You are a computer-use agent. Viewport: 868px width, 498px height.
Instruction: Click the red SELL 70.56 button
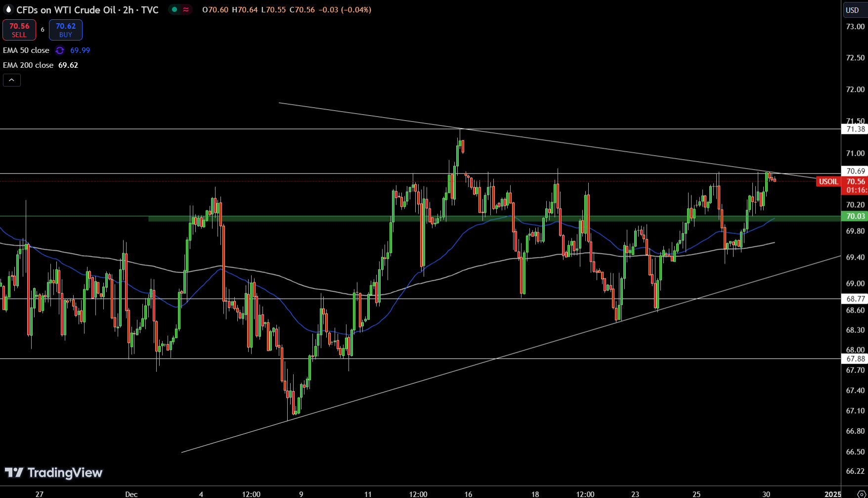pyautogui.click(x=19, y=30)
